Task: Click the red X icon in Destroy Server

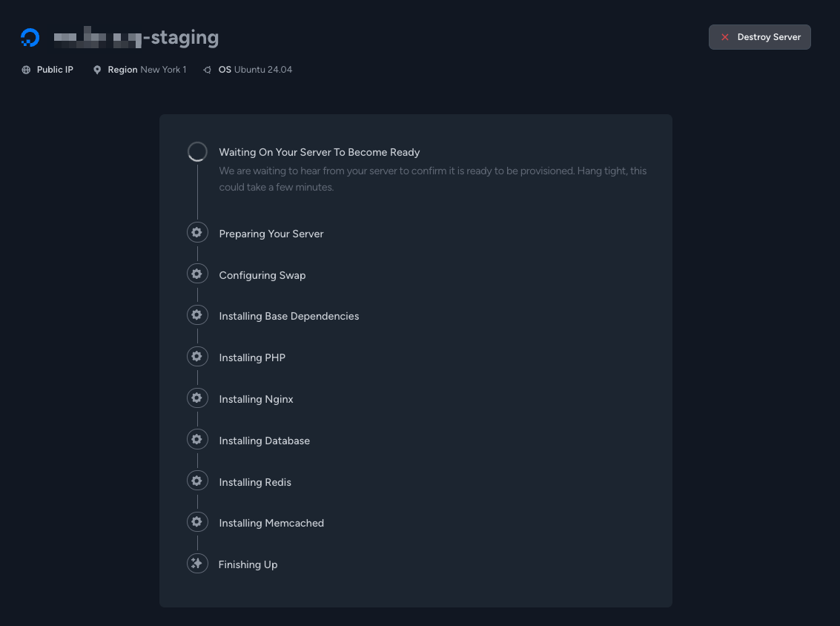Action: (725, 37)
